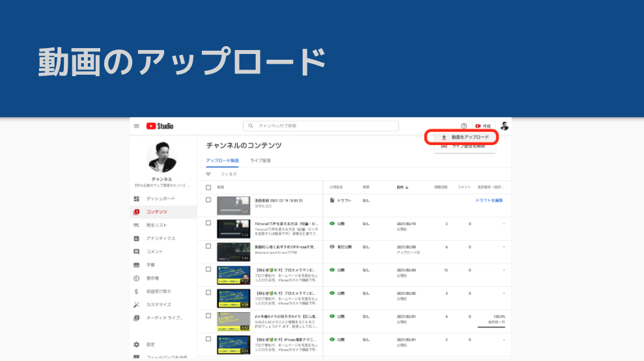This screenshot has height=361, width=644.
Task: Open the iPhone撮影テクニック video title
Action: coord(287,340)
